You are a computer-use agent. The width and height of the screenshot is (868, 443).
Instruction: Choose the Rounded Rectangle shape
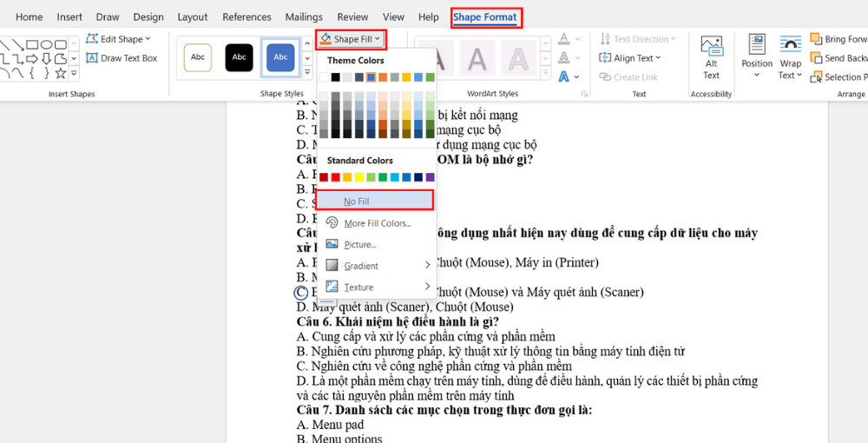(x=61, y=43)
